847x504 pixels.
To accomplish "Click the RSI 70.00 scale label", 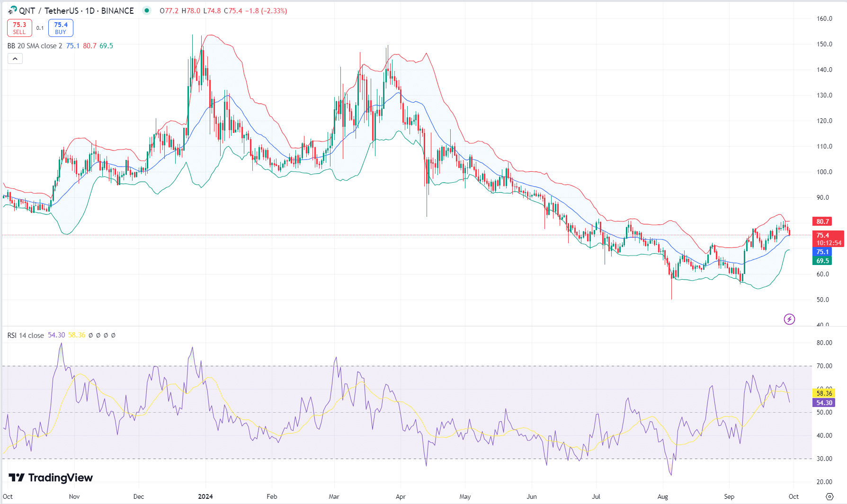I will (x=824, y=366).
